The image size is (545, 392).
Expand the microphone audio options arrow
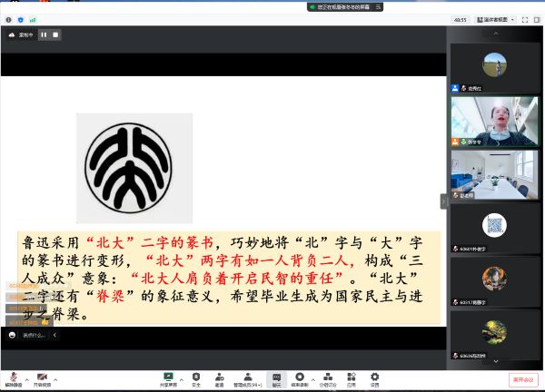click(x=26, y=377)
